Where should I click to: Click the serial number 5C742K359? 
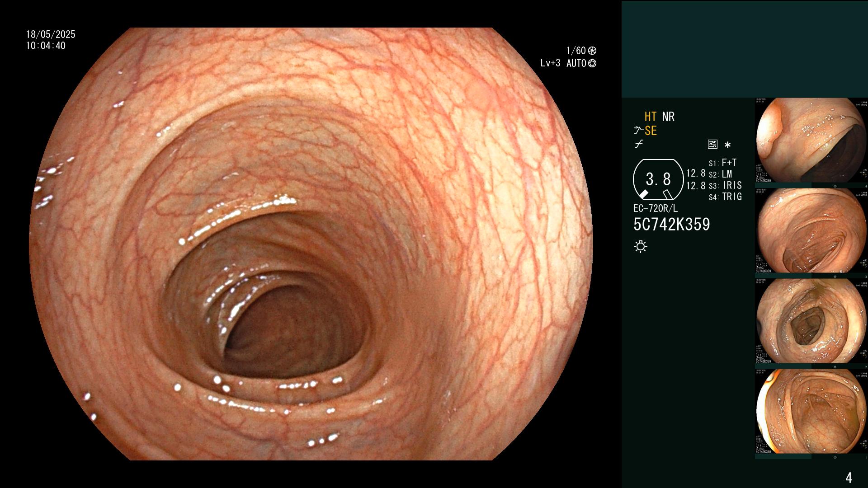672,224
